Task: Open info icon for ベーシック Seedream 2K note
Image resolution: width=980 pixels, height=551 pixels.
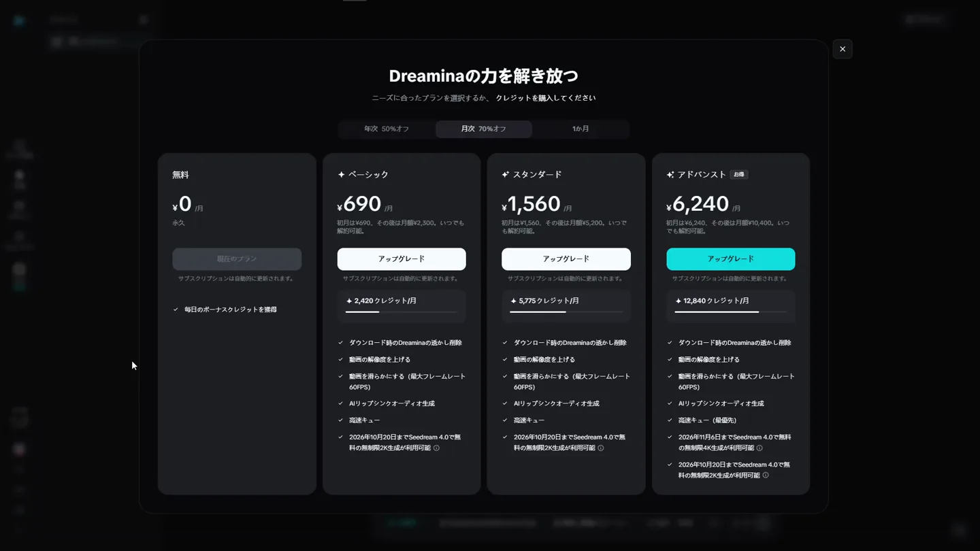Action: point(437,448)
